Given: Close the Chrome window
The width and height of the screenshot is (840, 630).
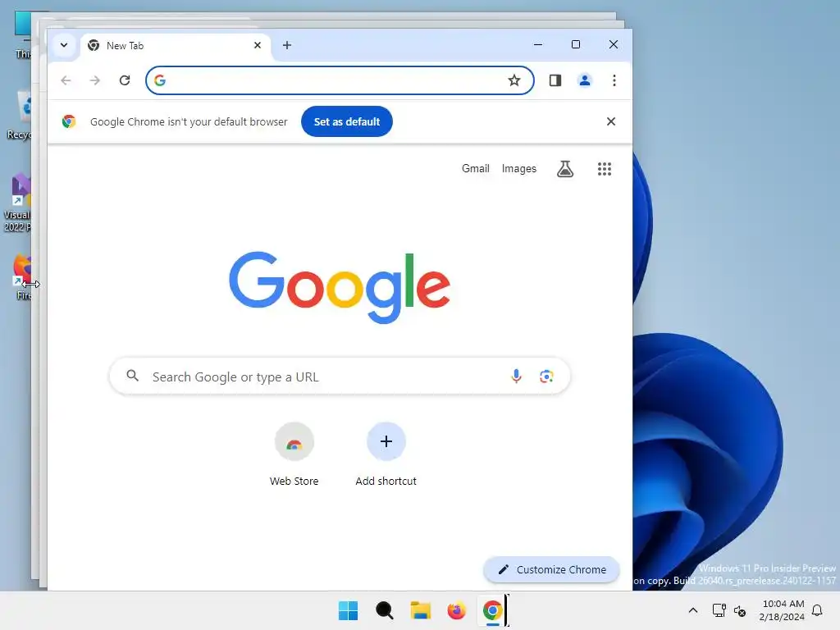Looking at the screenshot, I should (614, 44).
